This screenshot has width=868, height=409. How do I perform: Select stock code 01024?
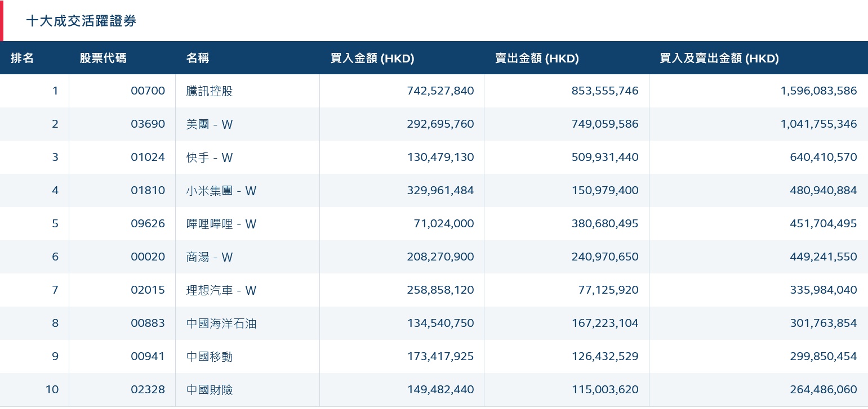tap(148, 158)
